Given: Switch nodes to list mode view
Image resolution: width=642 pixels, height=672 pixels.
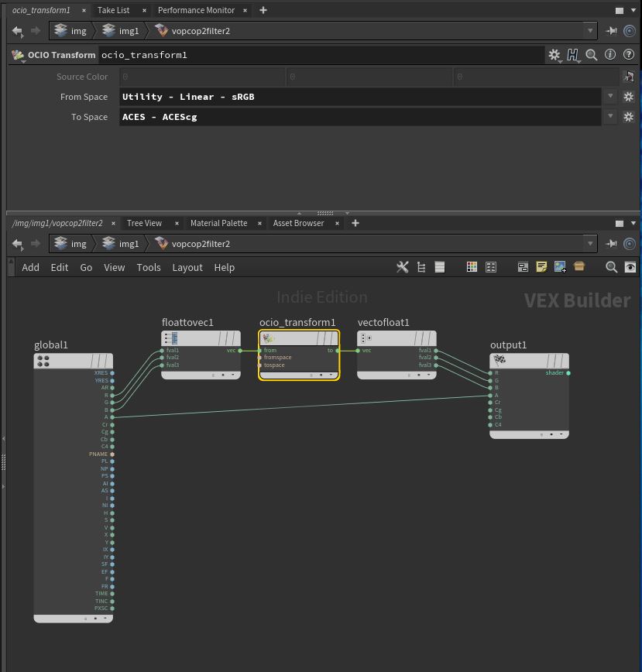Looking at the screenshot, I should [x=440, y=267].
